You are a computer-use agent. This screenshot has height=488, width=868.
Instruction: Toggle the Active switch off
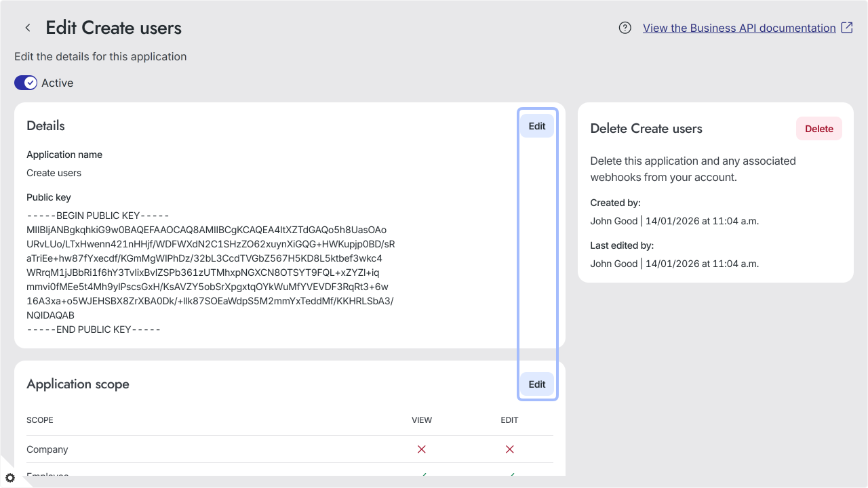coord(26,83)
